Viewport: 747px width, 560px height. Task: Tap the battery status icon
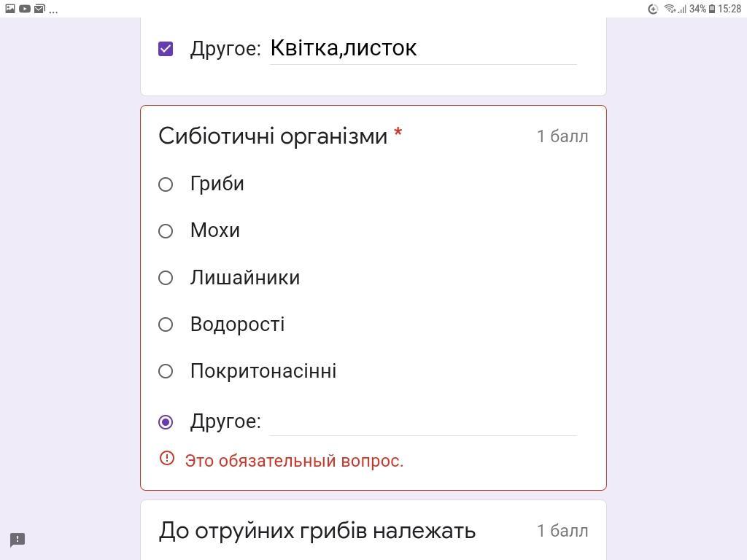click(712, 9)
